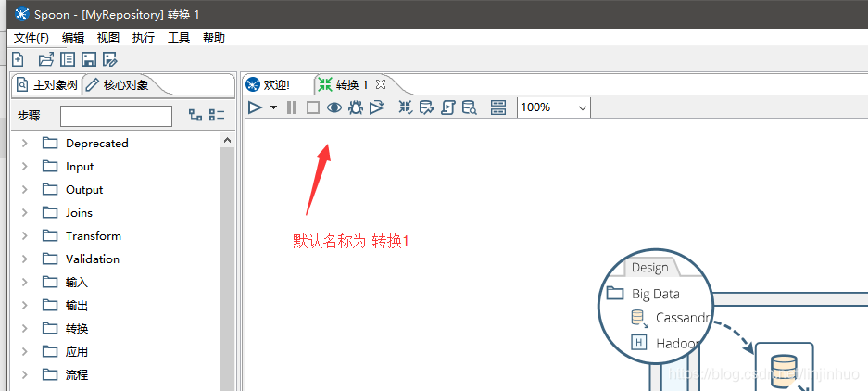Pause the running transformation
This screenshot has height=391, width=868.
pyautogui.click(x=292, y=107)
